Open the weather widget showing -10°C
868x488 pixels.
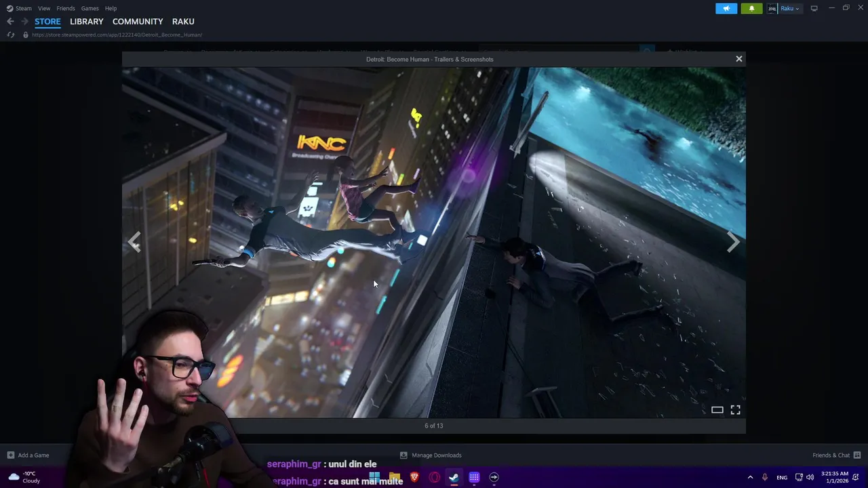click(x=24, y=477)
